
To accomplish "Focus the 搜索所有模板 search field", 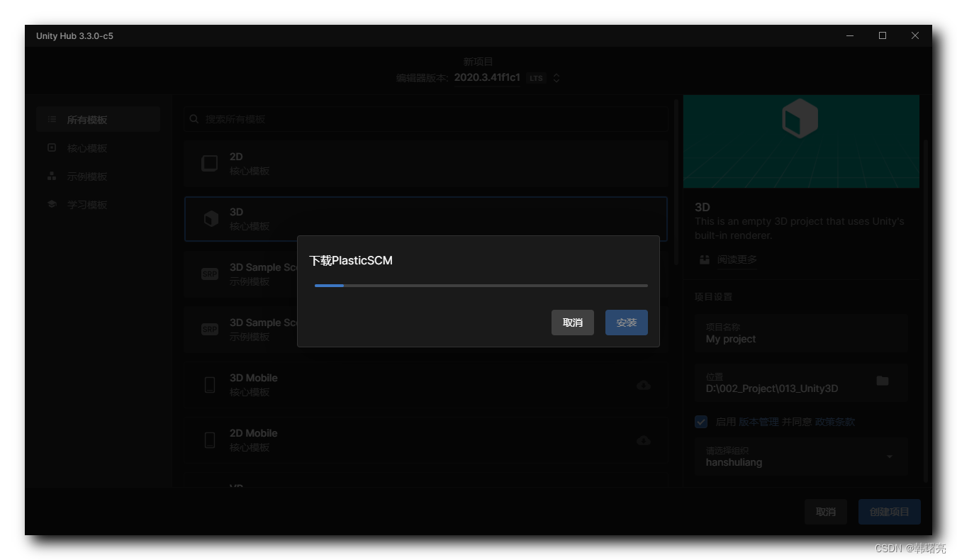I will [x=425, y=119].
